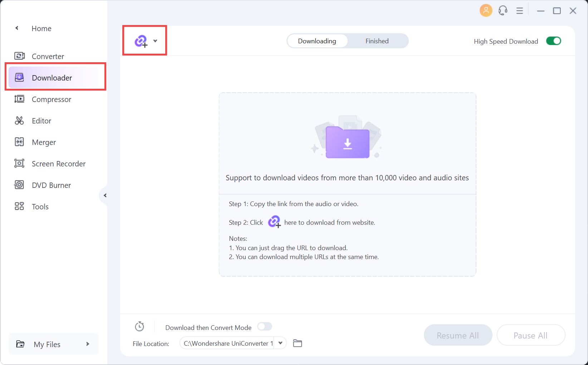Enable Download then Convert Mode
Viewport: 588px width, 365px height.
pos(265,327)
